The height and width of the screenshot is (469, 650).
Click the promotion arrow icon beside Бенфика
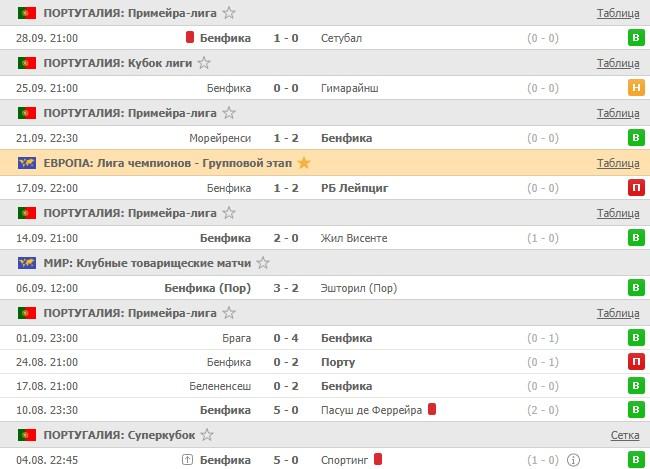[x=187, y=460]
